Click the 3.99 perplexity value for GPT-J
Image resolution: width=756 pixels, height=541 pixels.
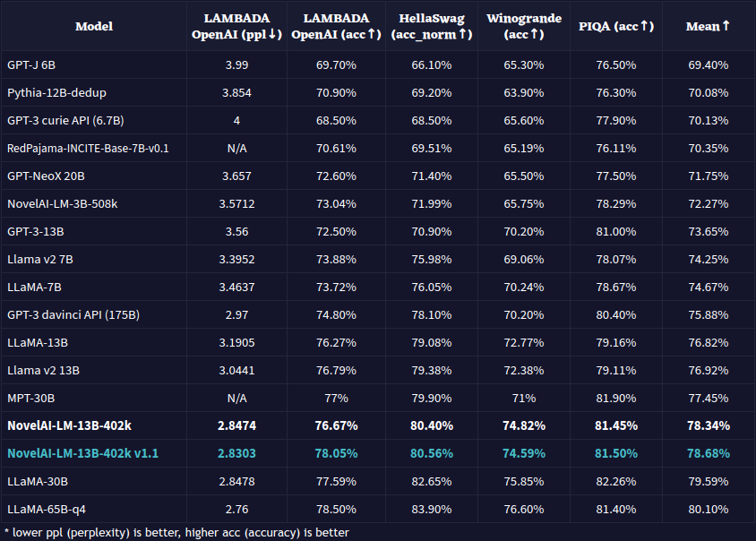(x=236, y=64)
